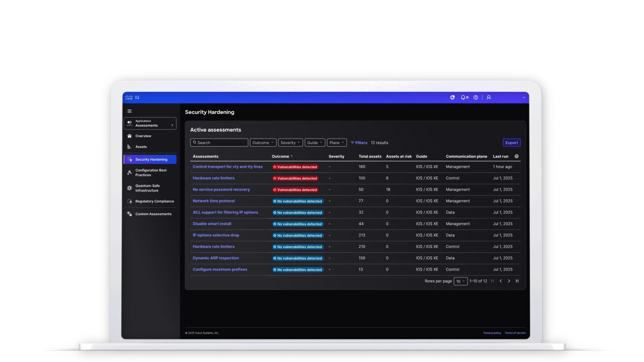Open the Outcome filter dropdown

tap(263, 142)
